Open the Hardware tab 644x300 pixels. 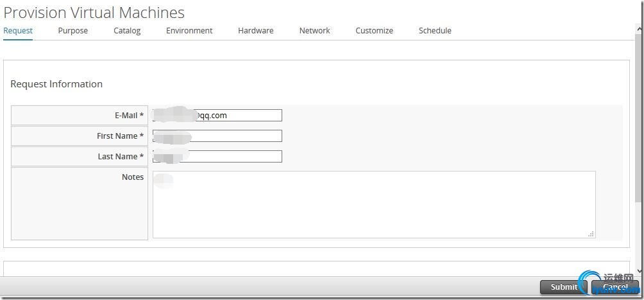255,30
